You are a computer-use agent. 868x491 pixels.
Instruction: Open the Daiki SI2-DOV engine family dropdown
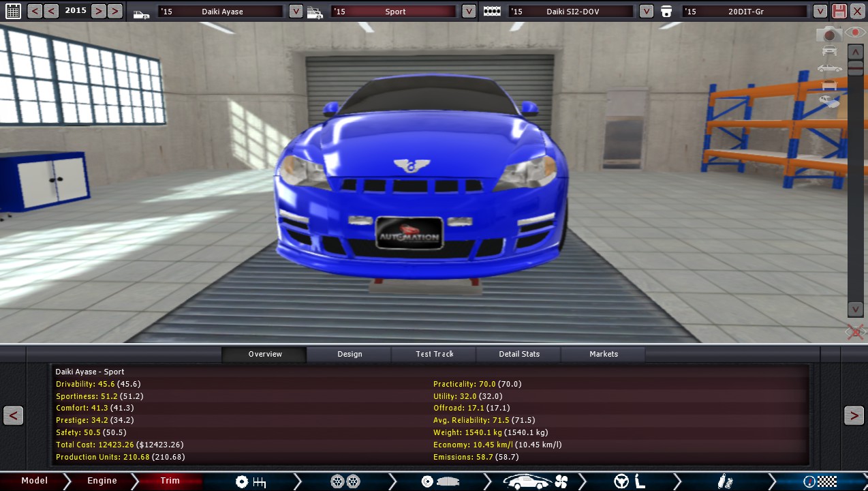click(647, 12)
